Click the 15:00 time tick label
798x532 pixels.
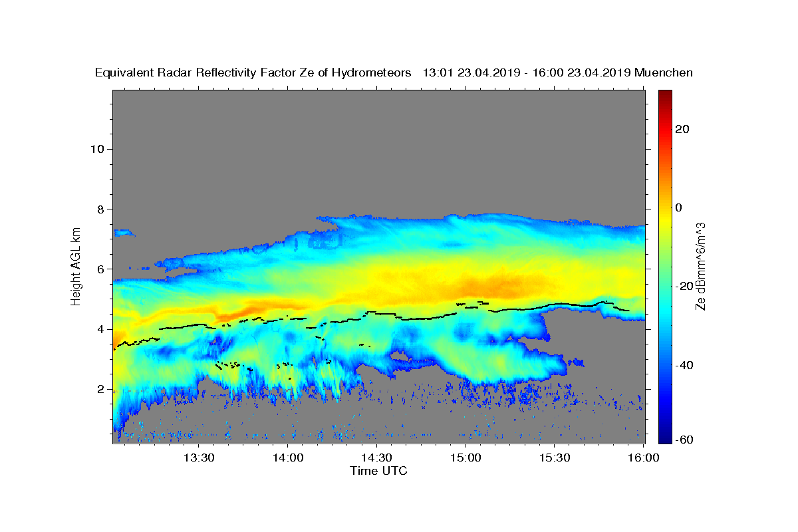[x=465, y=458]
